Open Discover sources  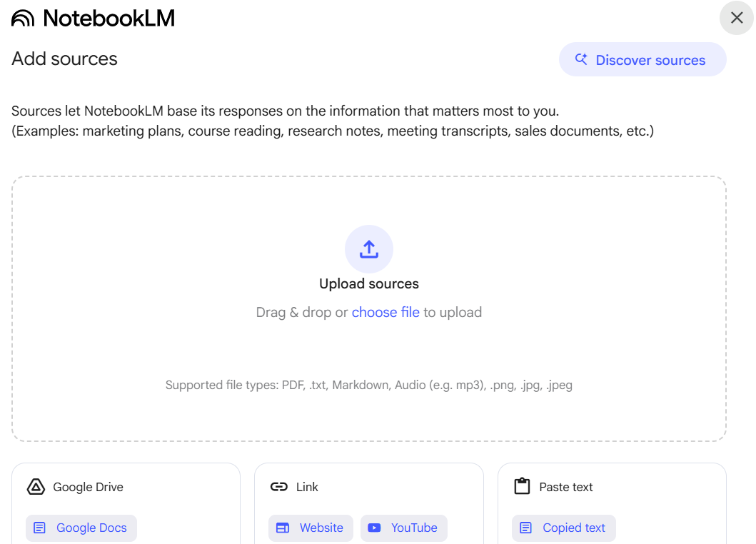(x=642, y=59)
